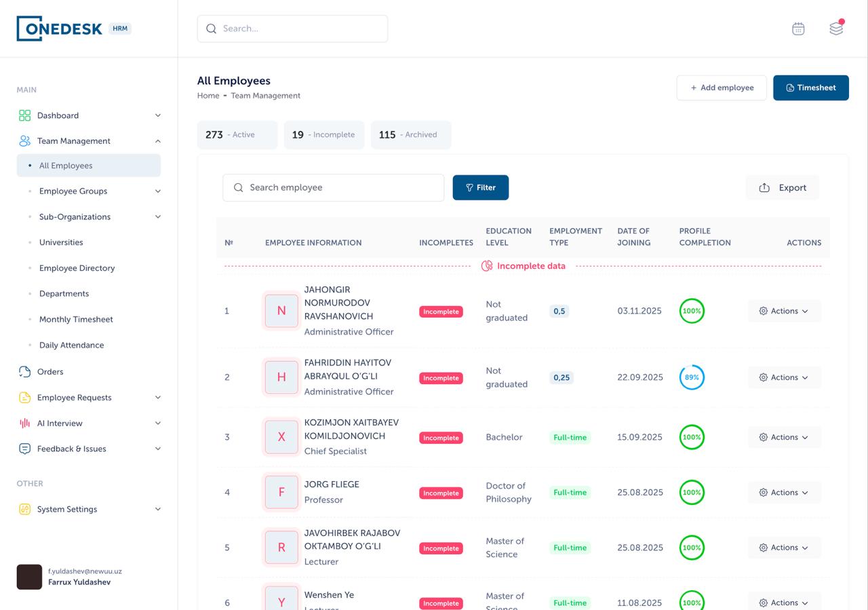Click the Feedback & Issues chat icon
The image size is (868, 610).
click(x=25, y=449)
